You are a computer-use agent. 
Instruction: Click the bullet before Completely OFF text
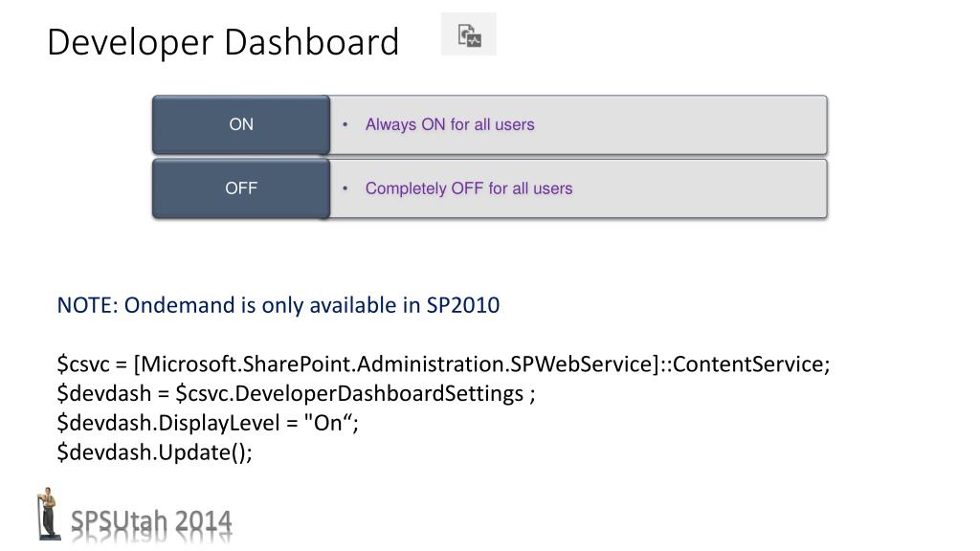[x=345, y=188]
